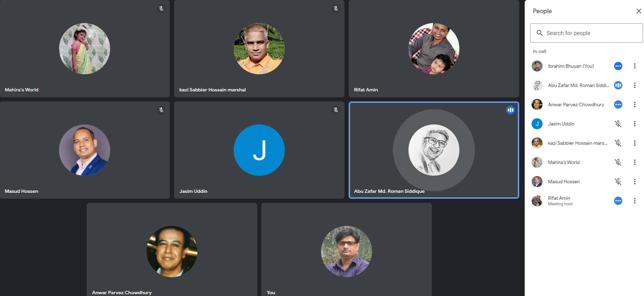Select Anwar Parvez Chowdhury name in participant list

point(576,105)
